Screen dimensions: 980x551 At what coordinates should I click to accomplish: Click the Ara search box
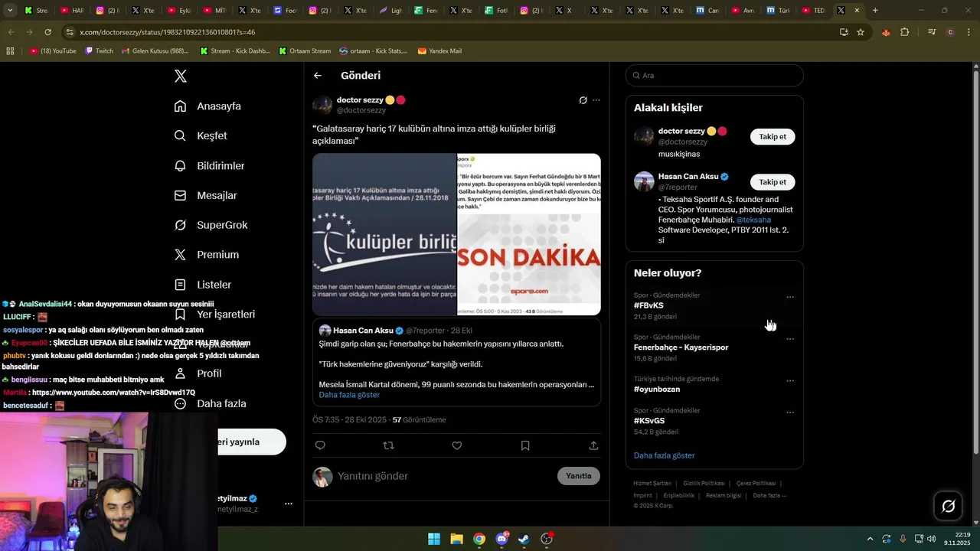[x=714, y=76]
